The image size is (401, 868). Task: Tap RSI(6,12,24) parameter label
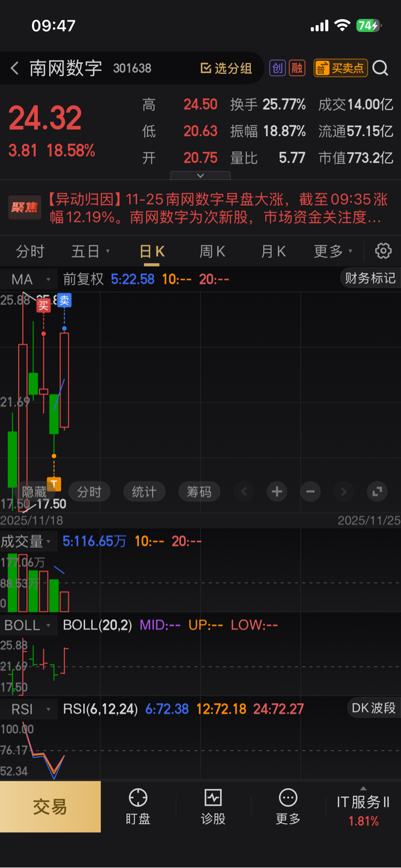click(100, 709)
